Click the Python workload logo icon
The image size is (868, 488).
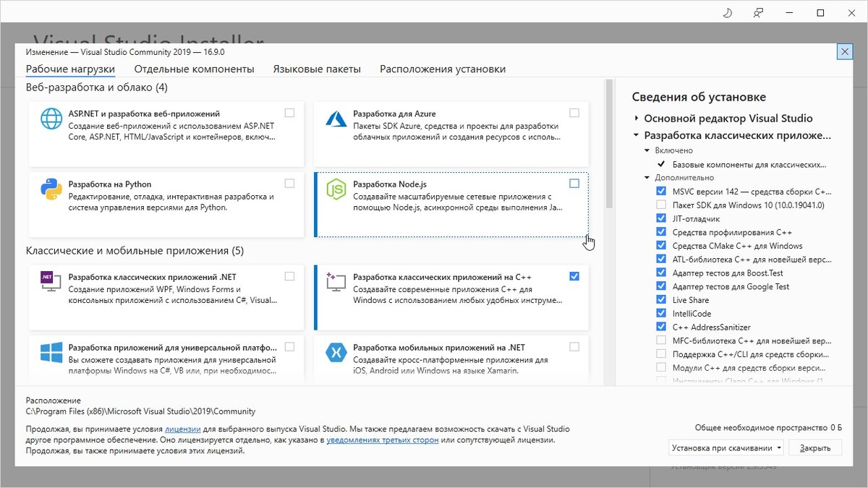[x=51, y=190]
